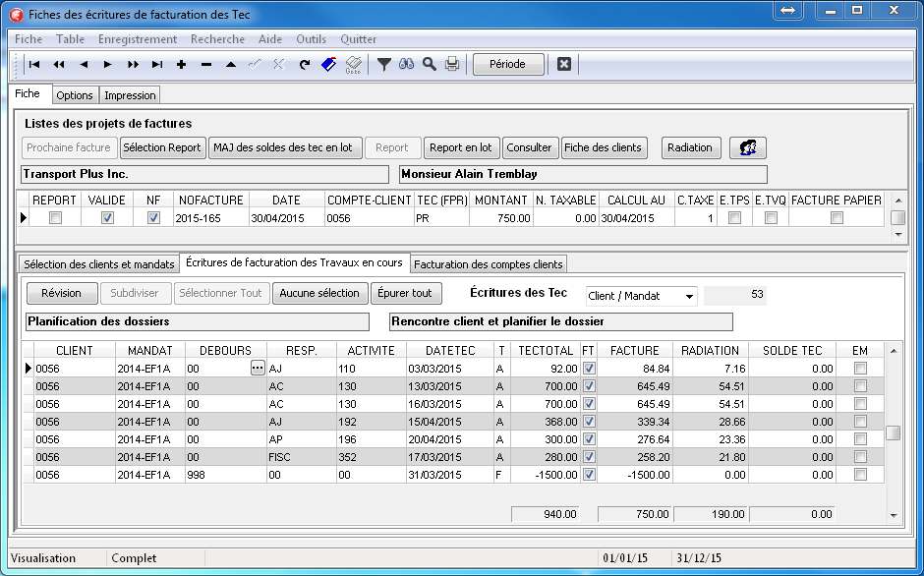Click the Planification des dossiers field
The height and width of the screenshot is (576, 924).
(198, 321)
